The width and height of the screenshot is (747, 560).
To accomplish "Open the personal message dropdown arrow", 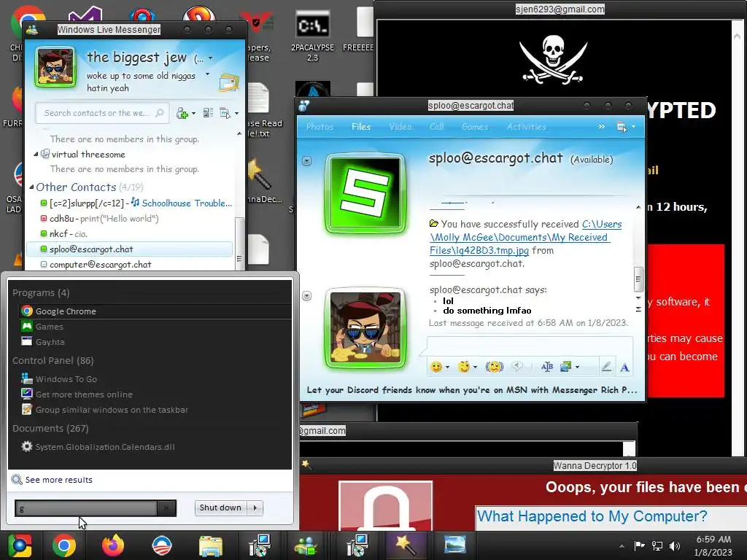I will (x=207, y=74).
